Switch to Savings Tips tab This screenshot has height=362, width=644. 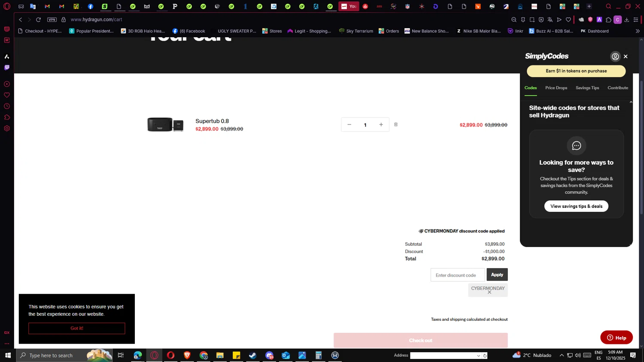coord(587,88)
